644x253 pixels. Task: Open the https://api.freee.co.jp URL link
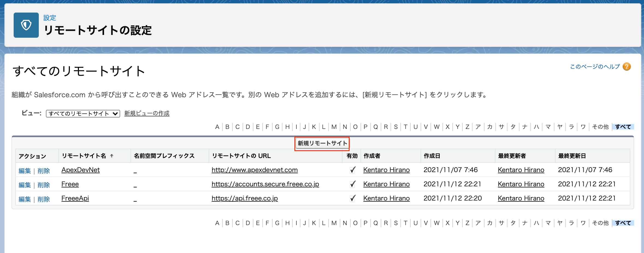click(245, 198)
